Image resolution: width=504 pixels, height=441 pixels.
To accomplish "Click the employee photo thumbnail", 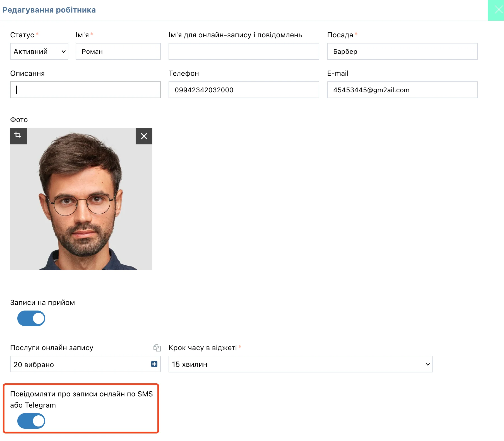I will [x=81, y=199].
